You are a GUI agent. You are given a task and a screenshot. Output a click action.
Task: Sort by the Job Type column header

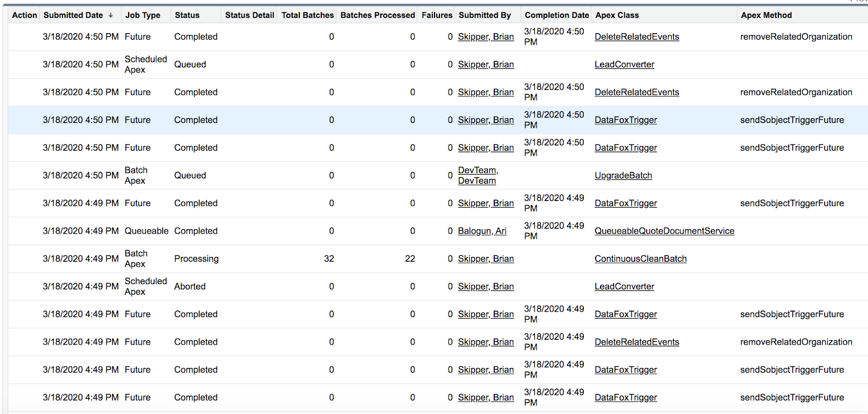[143, 15]
